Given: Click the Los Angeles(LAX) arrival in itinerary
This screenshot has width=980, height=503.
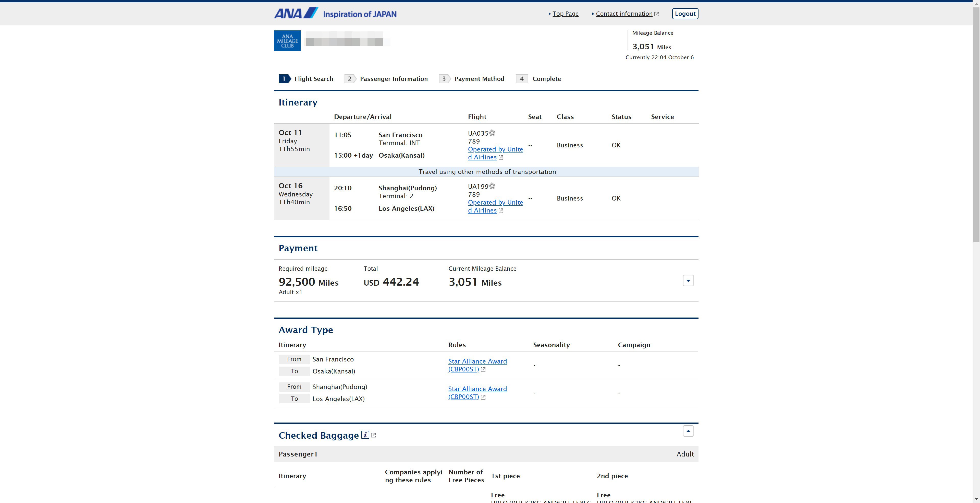Looking at the screenshot, I should point(406,208).
